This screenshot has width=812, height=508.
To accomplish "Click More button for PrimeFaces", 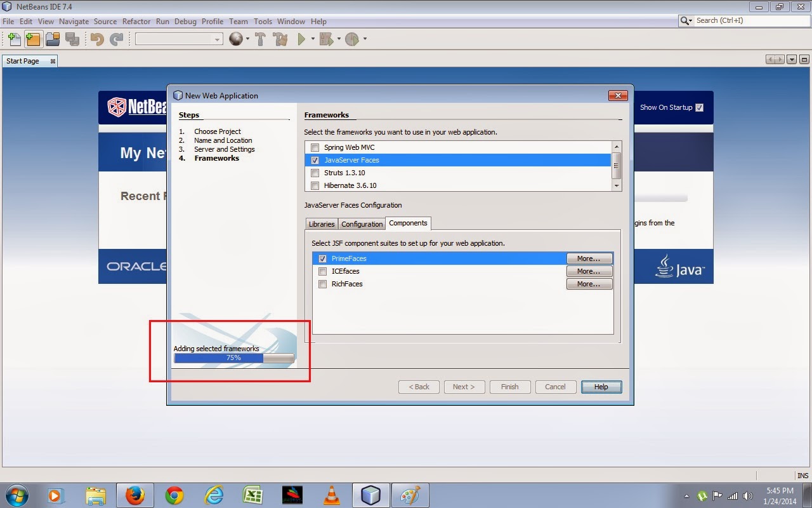I will 589,258.
